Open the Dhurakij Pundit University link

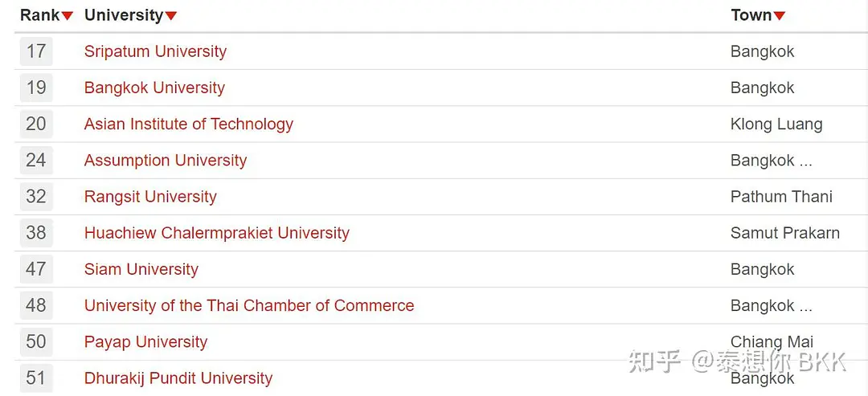point(178,378)
